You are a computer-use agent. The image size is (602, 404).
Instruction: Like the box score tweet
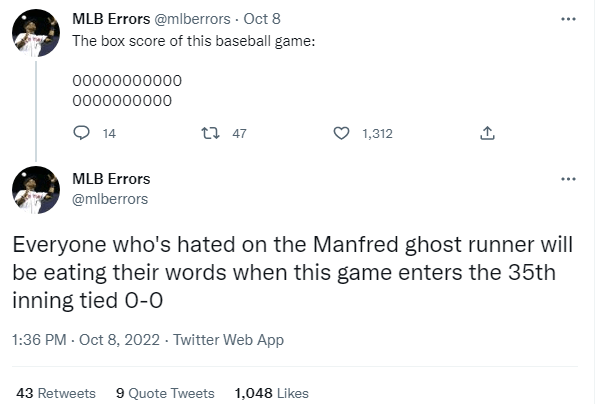tap(342, 133)
